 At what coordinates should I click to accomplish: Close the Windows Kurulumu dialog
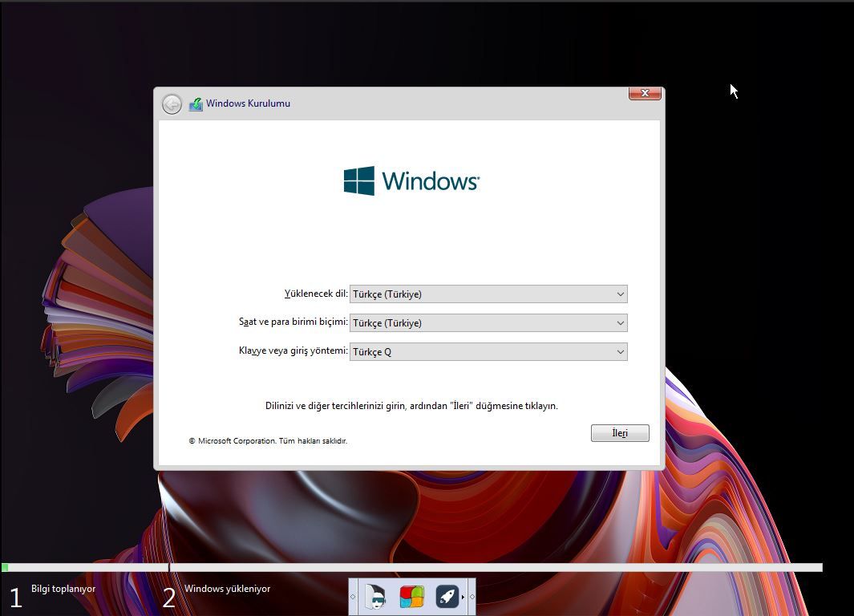point(645,93)
